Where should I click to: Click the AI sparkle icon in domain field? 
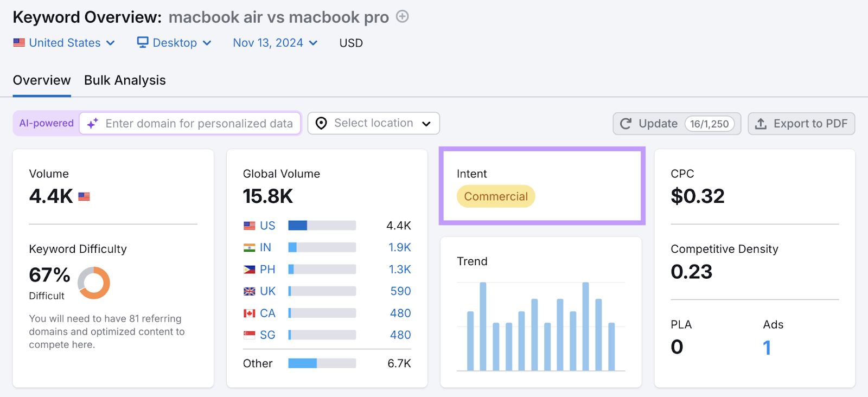(93, 124)
